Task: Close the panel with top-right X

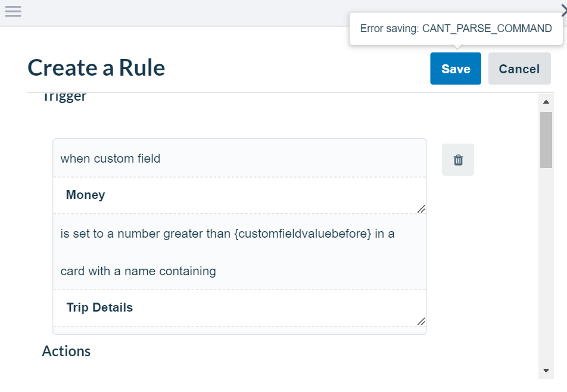Action: [x=564, y=11]
